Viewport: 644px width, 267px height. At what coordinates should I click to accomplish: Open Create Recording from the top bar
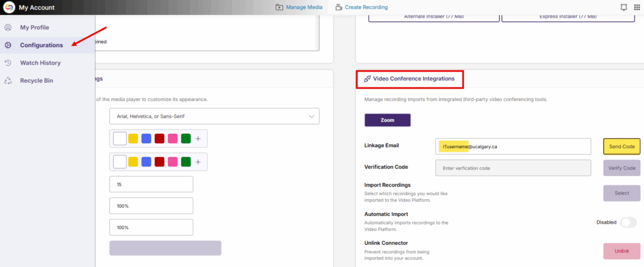[367, 7]
